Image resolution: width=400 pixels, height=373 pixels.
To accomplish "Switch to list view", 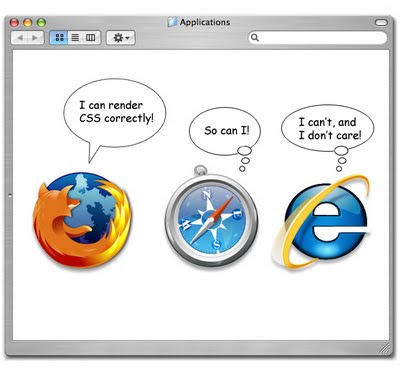I will coord(75,38).
